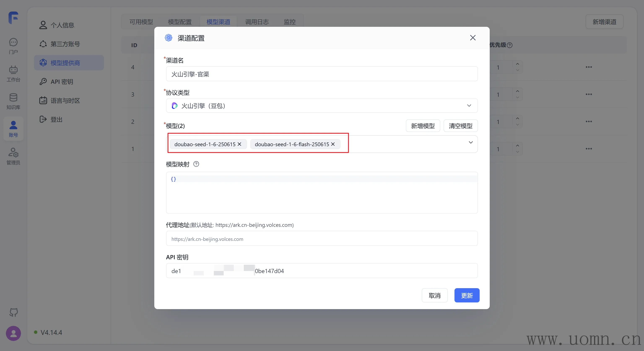Click the 代理地址 input field

pos(322,239)
